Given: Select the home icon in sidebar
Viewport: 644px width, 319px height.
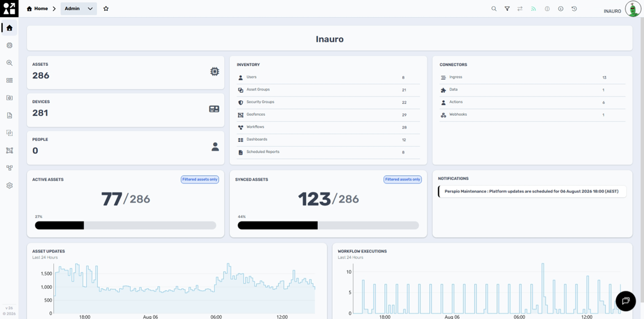Looking at the screenshot, I should point(10,28).
